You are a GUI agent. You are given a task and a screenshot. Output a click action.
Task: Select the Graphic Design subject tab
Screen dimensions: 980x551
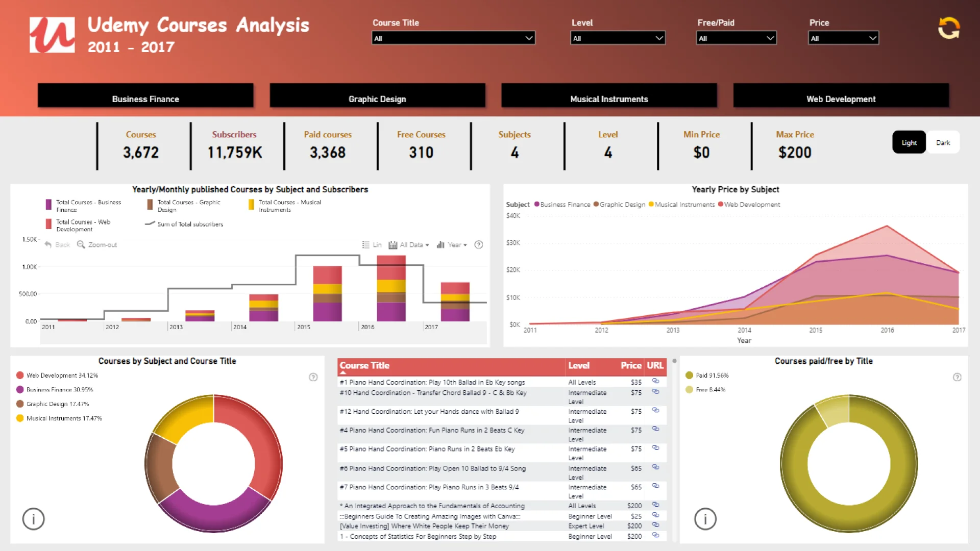(377, 95)
